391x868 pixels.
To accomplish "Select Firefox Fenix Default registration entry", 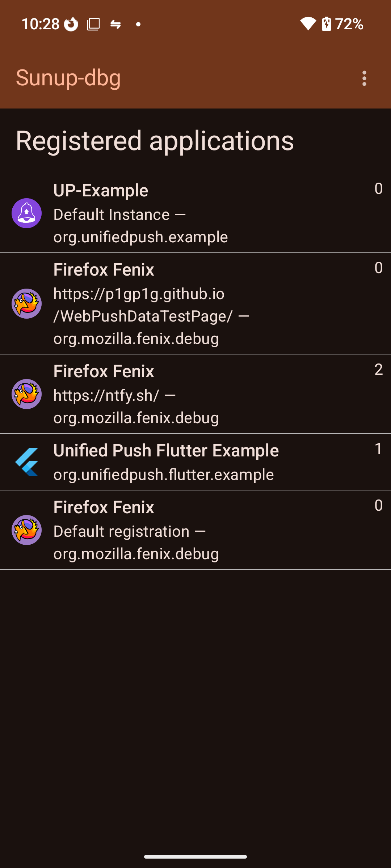I will click(x=136, y=531).
